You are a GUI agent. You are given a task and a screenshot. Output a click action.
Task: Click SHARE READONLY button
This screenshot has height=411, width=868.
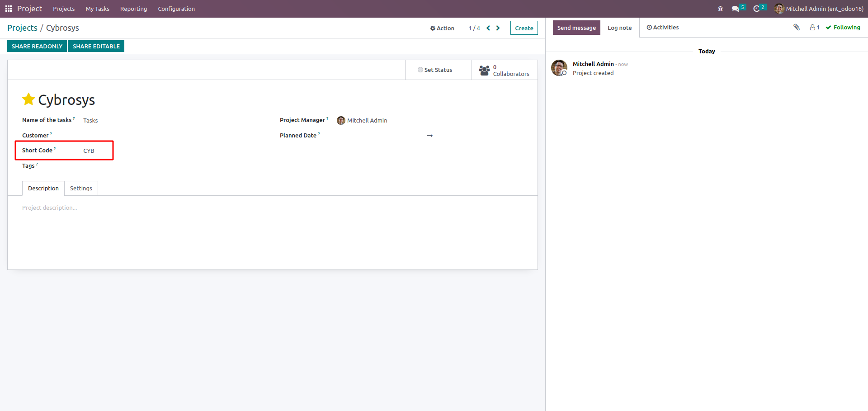click(x=37, y=46)
